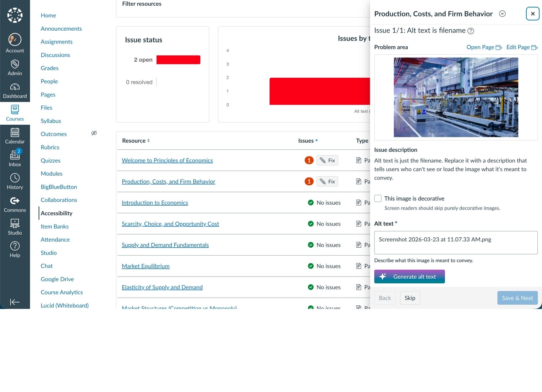Open the Studio icon in global navigation
Viewport: 542px width, 392px height.
15,223
